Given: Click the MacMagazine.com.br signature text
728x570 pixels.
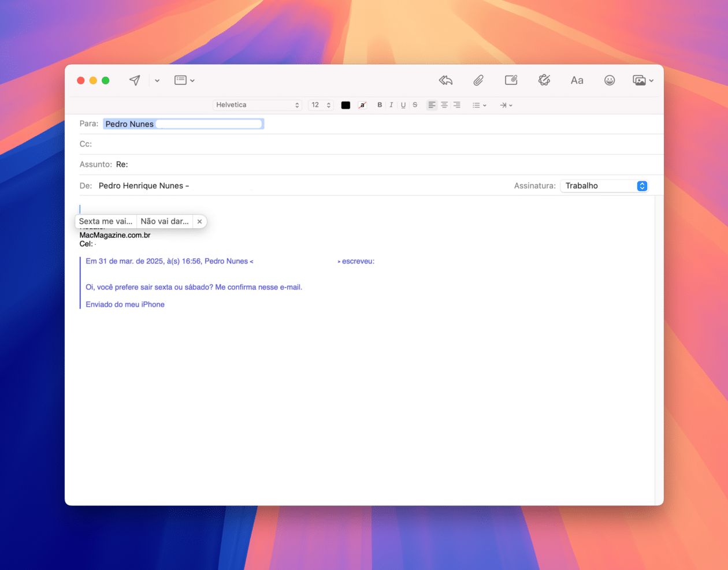Looking at the screenshot, I should tap(115, 235).
